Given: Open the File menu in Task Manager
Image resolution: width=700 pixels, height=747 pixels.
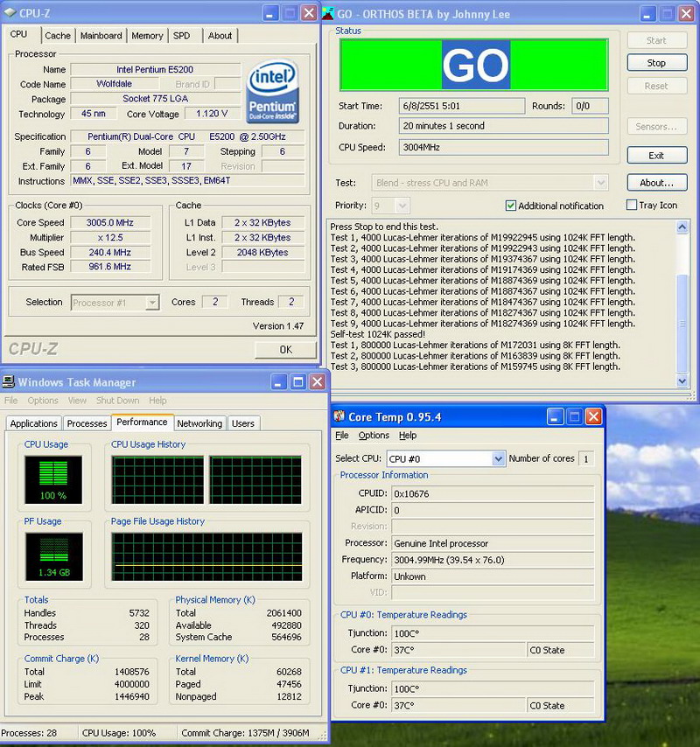Looking at the screenshot, I should 11,401.
